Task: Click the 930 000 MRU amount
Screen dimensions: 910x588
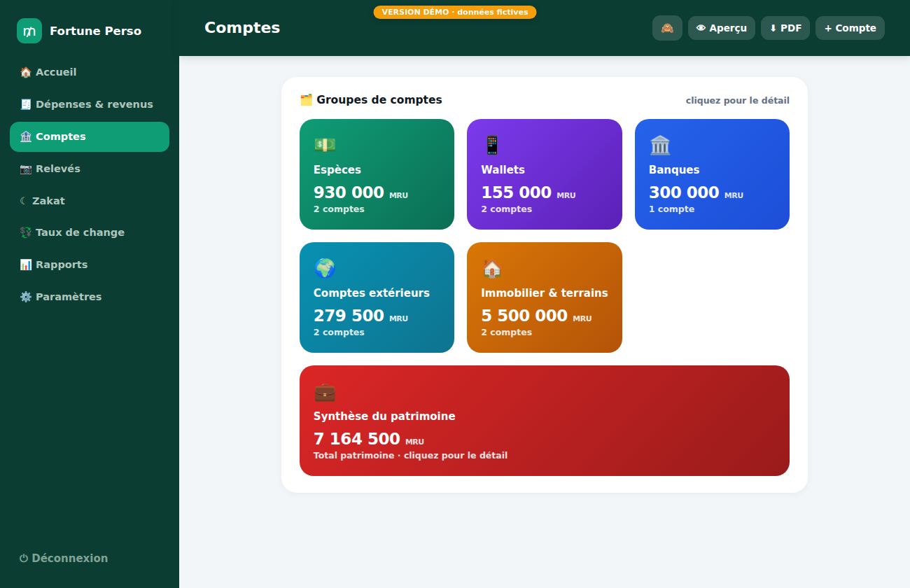Action: pyautogui.click(x=360, y=192)
